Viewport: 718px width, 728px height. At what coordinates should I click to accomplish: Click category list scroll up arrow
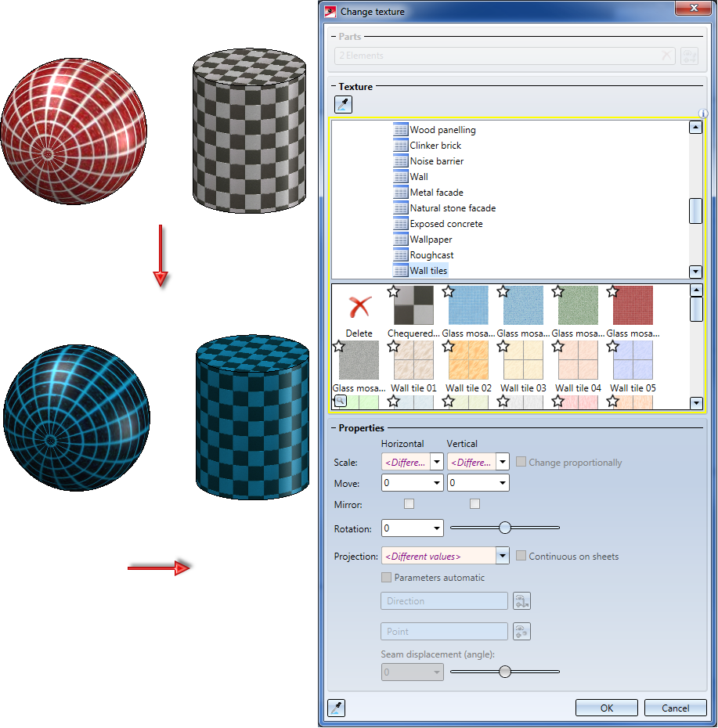pyautogui.click(x=695, y=127)
